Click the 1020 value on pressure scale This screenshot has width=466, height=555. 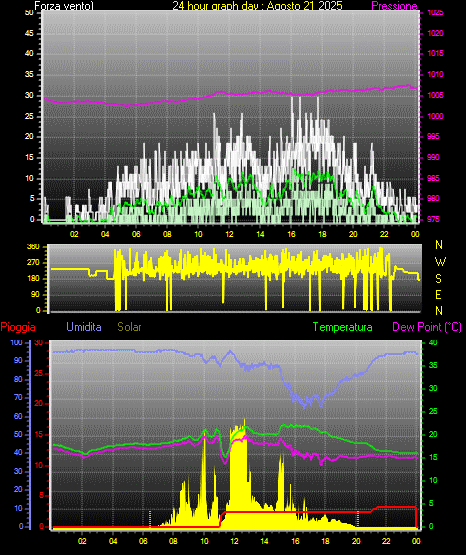pos(435,33)
